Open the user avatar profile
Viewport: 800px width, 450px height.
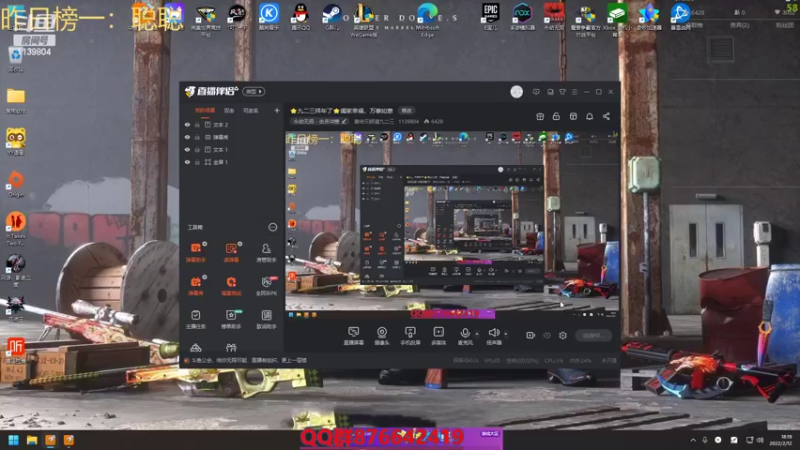[x=516, y=91]
